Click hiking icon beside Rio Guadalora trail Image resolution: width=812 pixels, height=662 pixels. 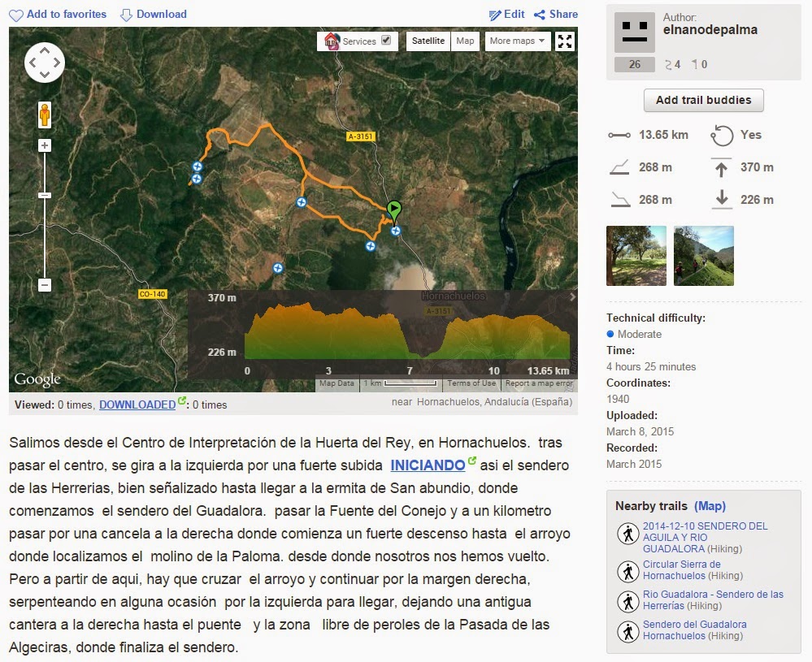pyautogui.click(x=627, y=601)
